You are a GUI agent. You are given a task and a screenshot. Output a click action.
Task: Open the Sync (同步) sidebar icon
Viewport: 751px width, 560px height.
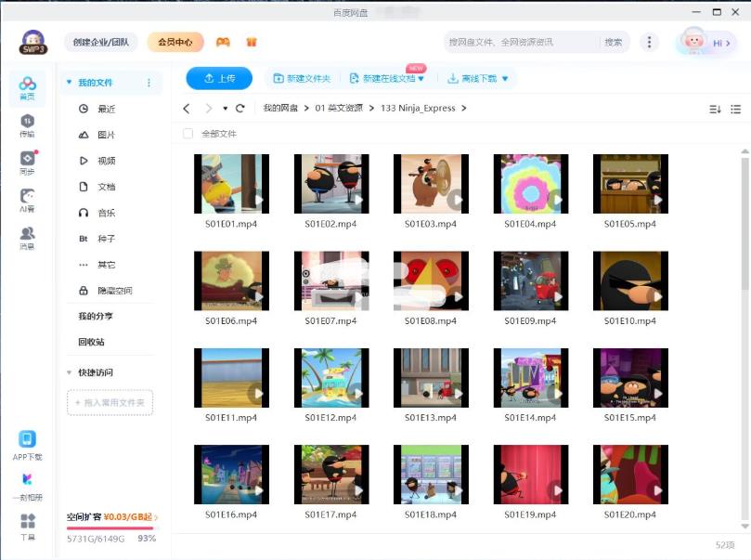[x=27, y=163]
